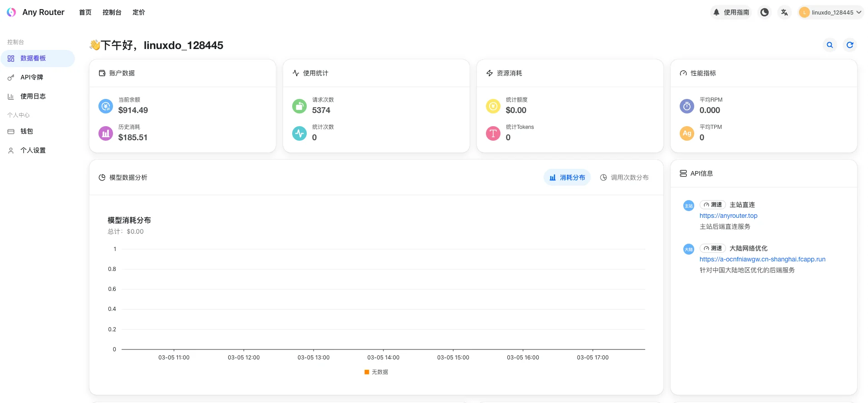This screenshot has height=403, width=868.
Task: Click the search icon beside greeting
Action: pos(830,45)
